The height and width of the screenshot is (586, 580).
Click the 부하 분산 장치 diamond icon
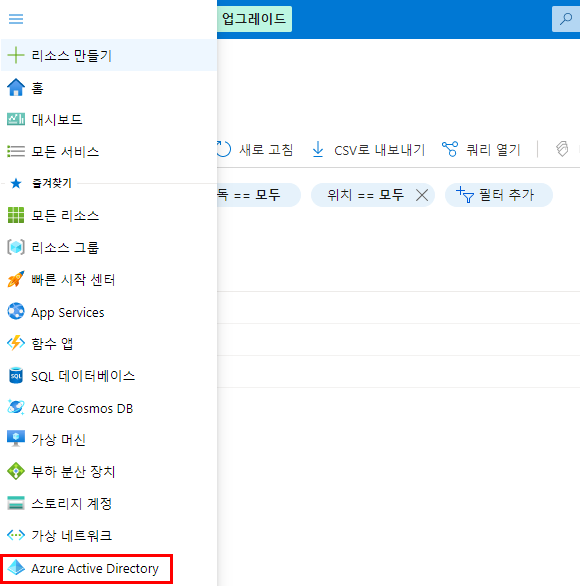[16, 471]
